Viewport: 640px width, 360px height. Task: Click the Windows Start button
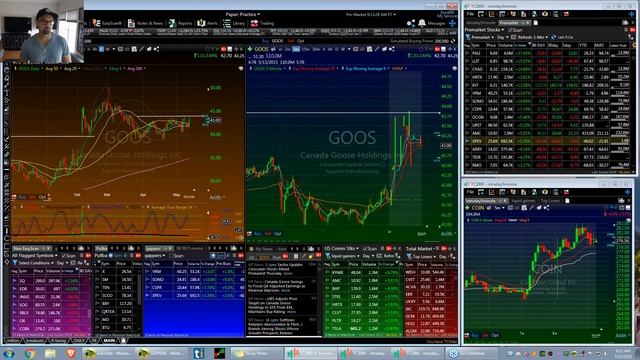point(9,353)
